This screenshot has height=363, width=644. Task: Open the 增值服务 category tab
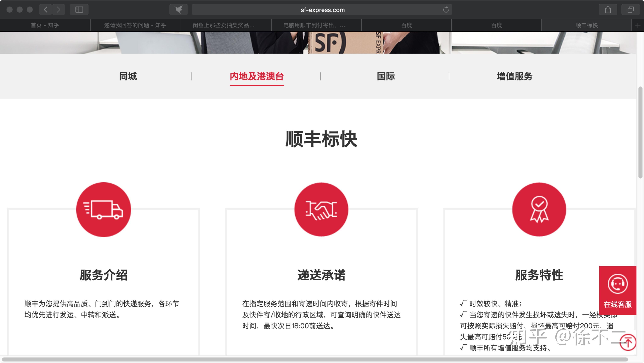tap(514, 76)
